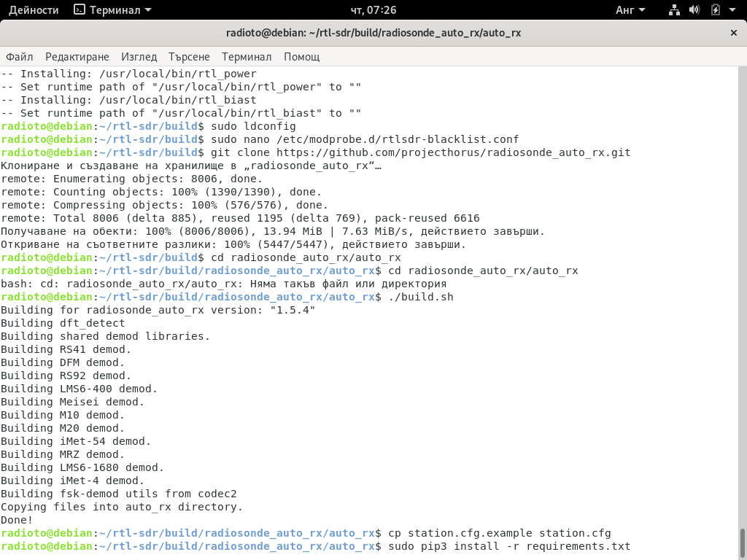Click 'Copying files into auto_rx directory.' line

(x=122, y=507)
